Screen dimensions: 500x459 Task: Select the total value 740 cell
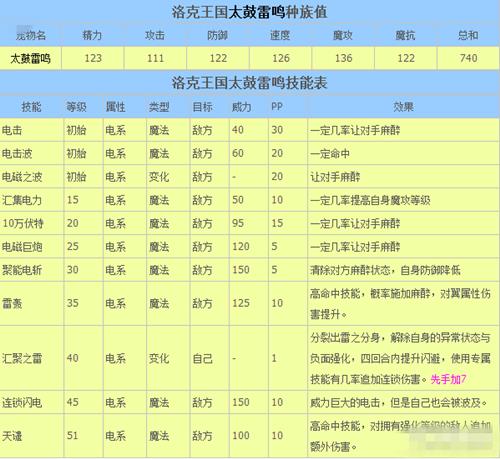(468, 58)
